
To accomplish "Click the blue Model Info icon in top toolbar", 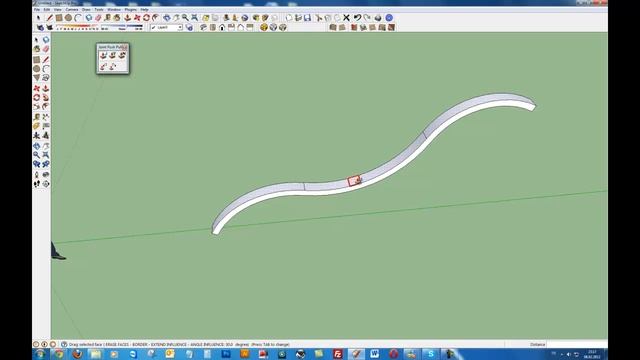I will tap(389, 18).
